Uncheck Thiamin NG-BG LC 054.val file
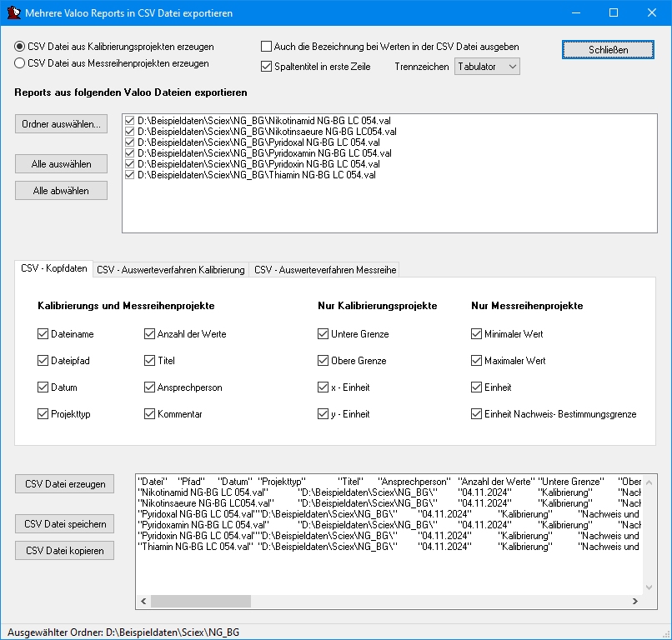This screenshot has height=640, width=672. tap(129, 175)
